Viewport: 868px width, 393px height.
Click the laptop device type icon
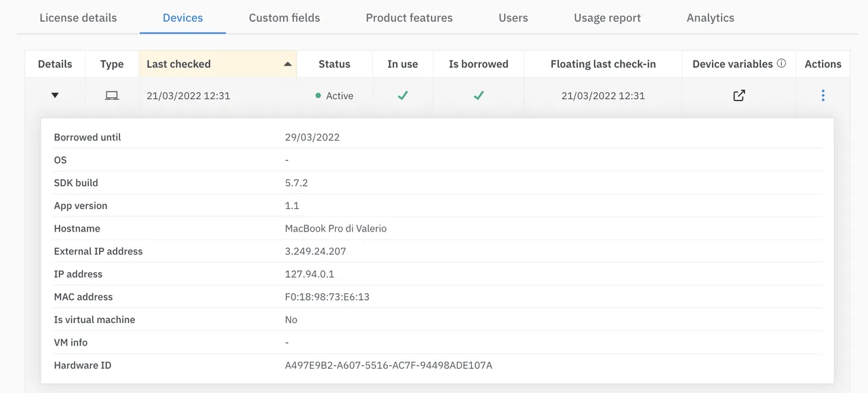[111, 95]
